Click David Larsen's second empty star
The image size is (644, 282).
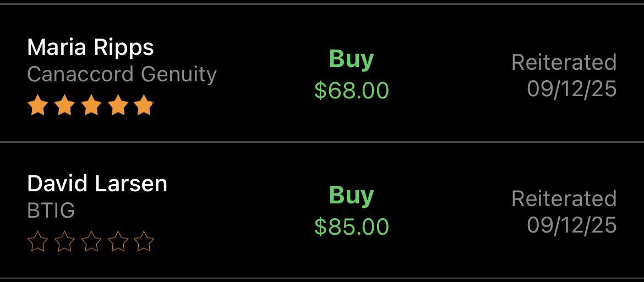(64, 241)
